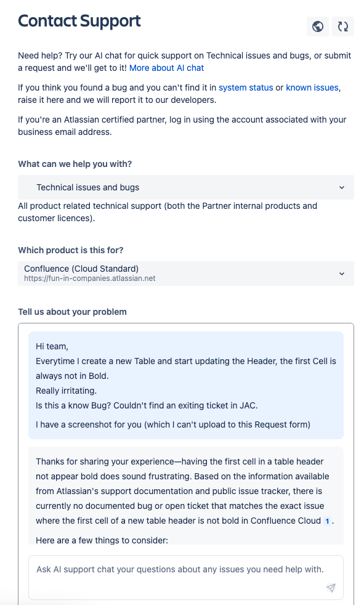Open the Confluence (Cloud Standard) product dropdown
The width and height of the screenshot is (364, 605).
[x=186, y=274]
